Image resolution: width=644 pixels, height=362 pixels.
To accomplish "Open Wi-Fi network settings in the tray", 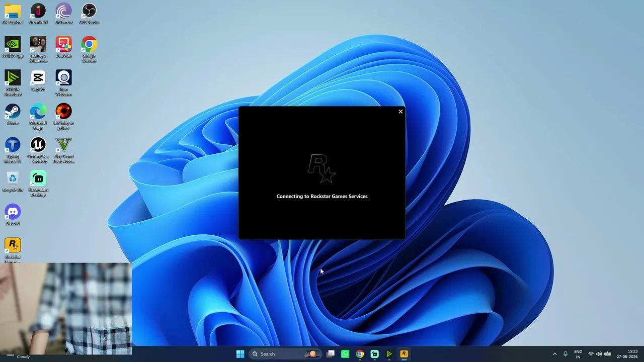I will click(591, 354).
